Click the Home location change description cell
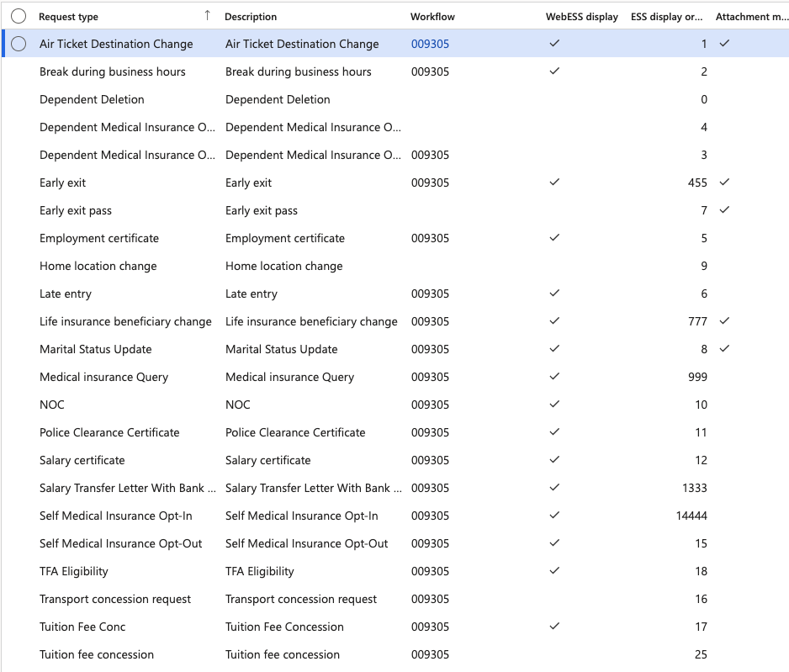Screen dimensions: 789x672 click(x=283, y=266)
